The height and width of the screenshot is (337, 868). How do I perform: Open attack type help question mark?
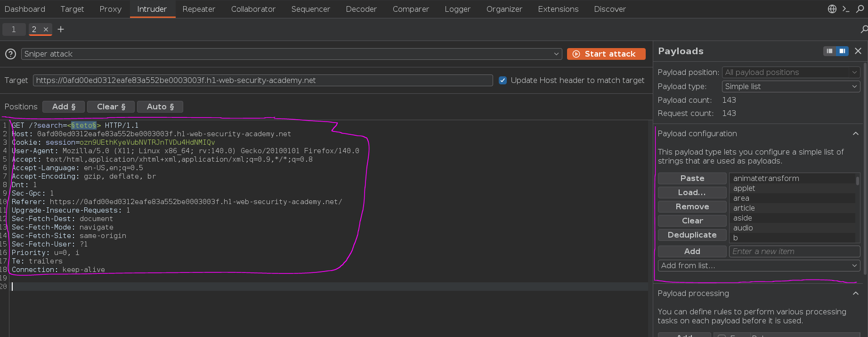(11, 54)
